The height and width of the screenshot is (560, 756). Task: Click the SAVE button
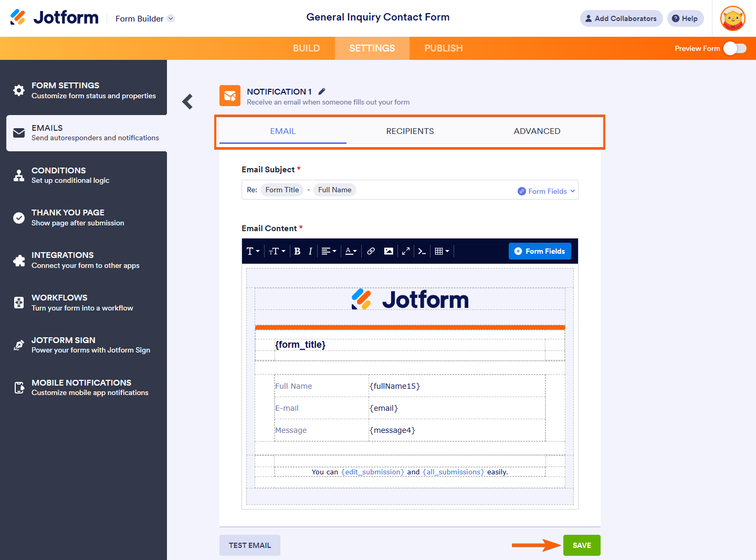[x=582, y=545]
